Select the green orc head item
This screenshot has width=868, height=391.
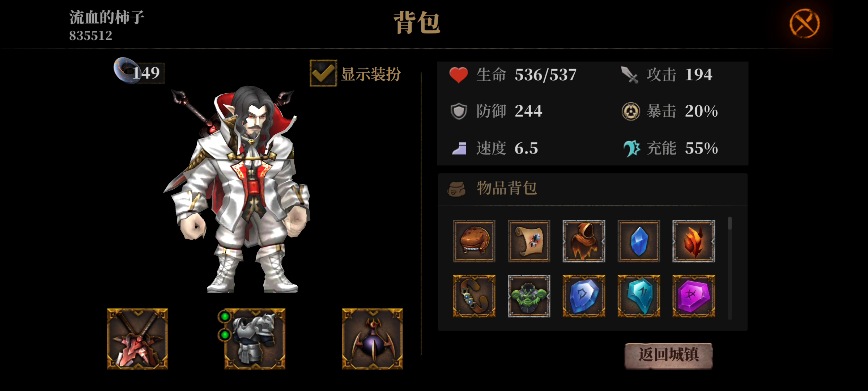tap(529, 296)
